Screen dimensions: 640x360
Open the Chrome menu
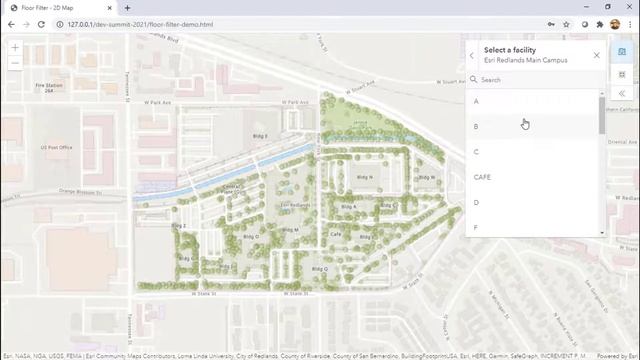pos(631,24)
